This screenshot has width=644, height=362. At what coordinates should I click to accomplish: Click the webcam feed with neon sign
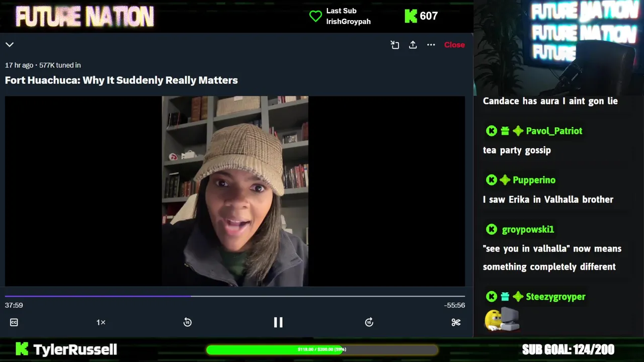(559, 47)
